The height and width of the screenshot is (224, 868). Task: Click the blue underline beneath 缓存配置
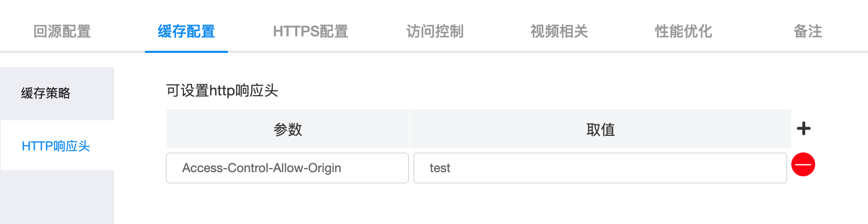186,51
